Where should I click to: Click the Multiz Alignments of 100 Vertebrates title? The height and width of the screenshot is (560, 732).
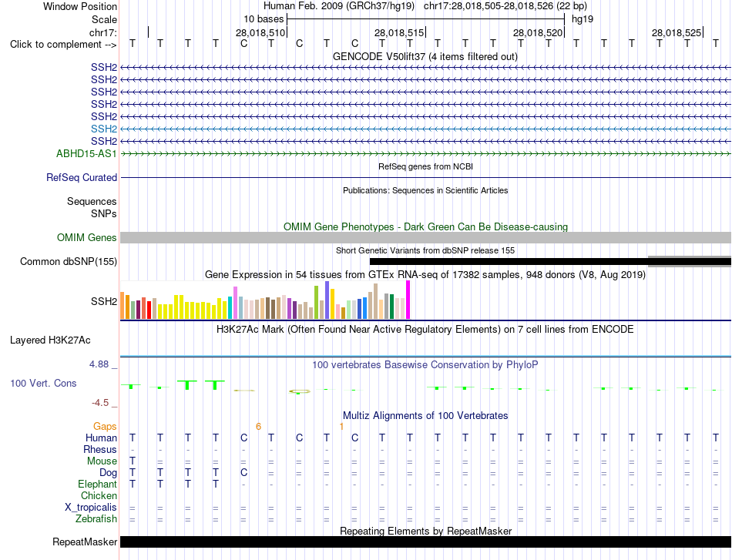(425, 415)
